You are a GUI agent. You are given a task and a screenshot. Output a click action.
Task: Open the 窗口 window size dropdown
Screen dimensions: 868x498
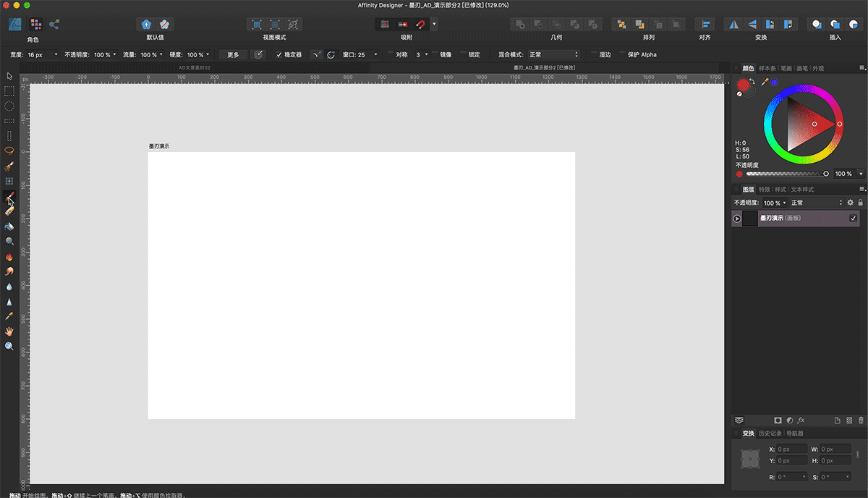click(375, 54)
